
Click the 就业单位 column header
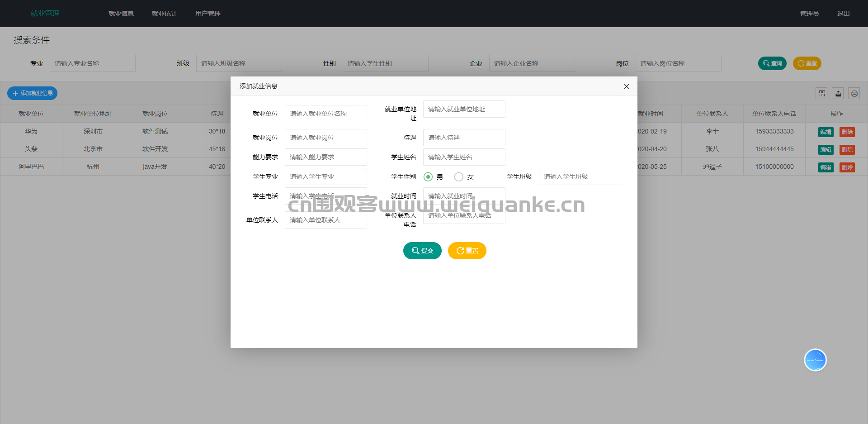(31, 114)
